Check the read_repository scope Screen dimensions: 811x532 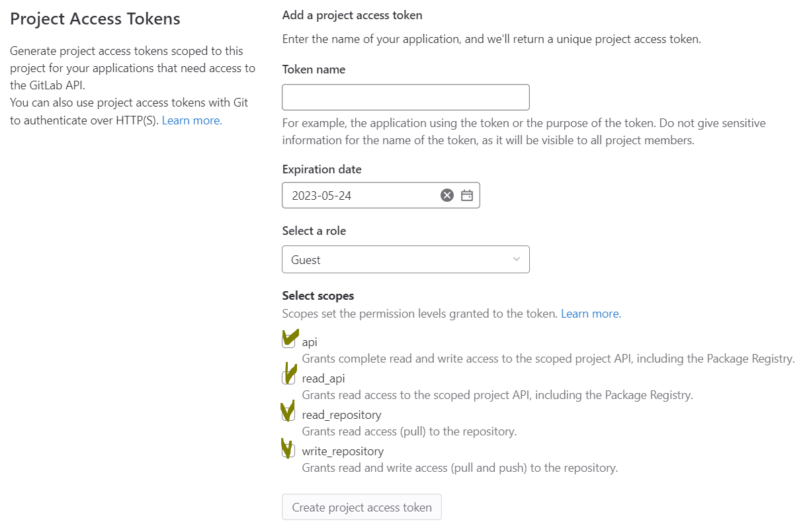[x=288, y=415]
